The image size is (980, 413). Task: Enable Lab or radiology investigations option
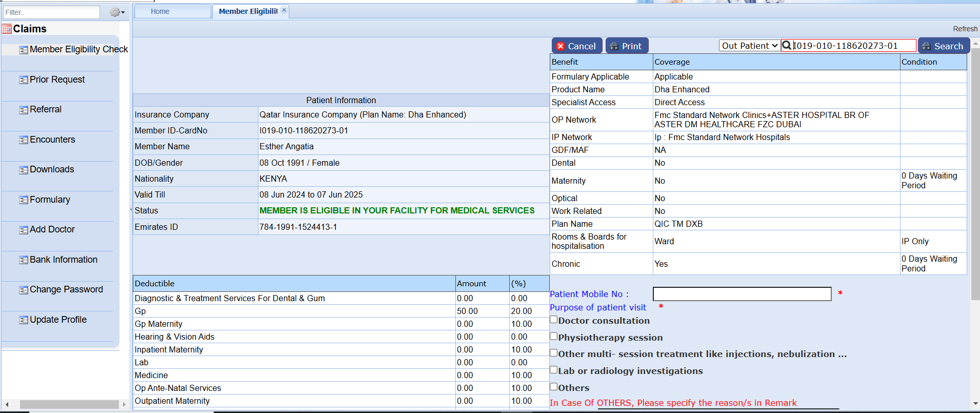(x=554, y=370)
